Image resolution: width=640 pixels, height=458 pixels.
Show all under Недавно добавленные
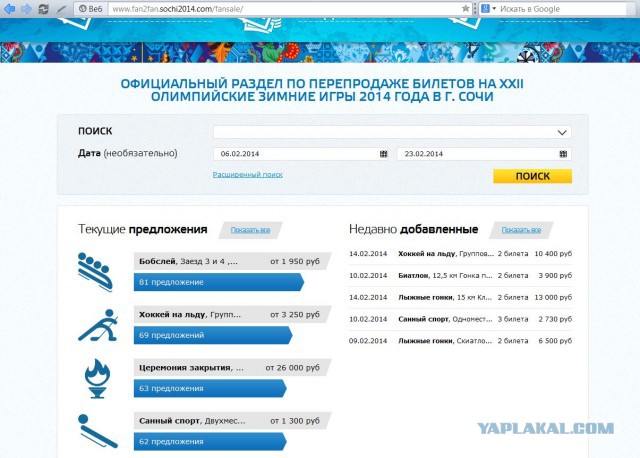click(x=521, y=230)
